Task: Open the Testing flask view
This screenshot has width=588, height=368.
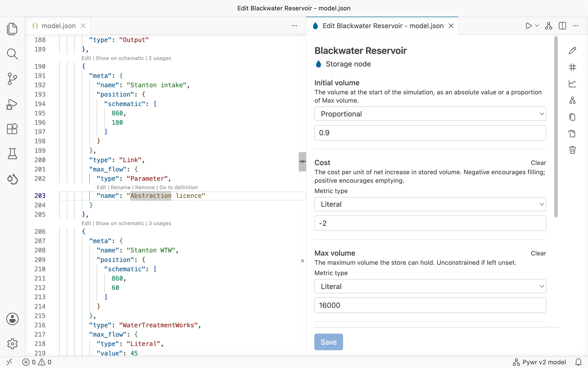Action: tap(12, 154)
